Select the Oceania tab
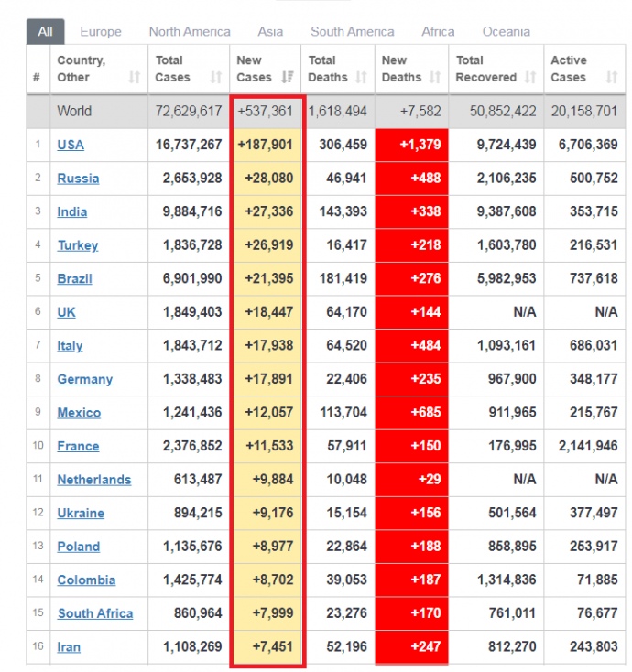Viewport: 632px width, 672px height. [x=506, y=31]
